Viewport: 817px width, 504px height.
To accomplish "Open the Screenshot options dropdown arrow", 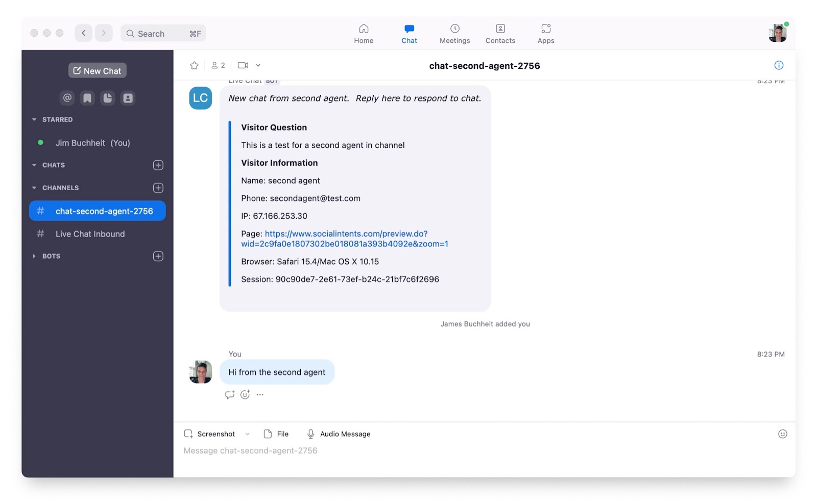I will (248, 434).
